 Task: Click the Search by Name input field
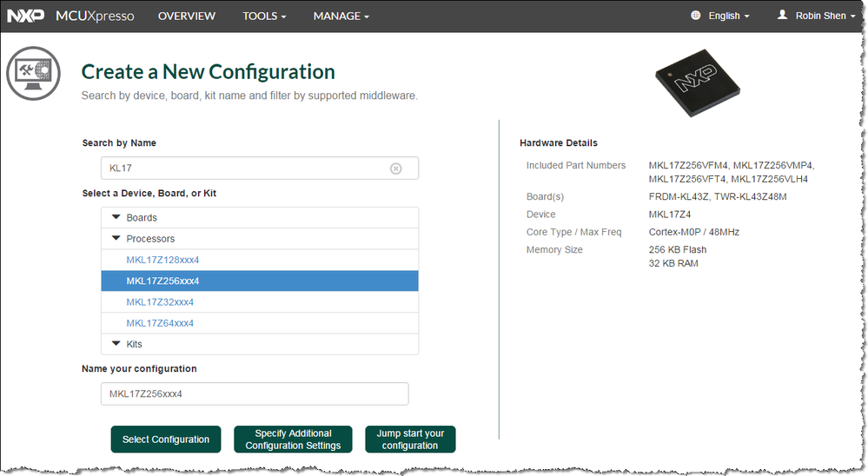(260, 169)
